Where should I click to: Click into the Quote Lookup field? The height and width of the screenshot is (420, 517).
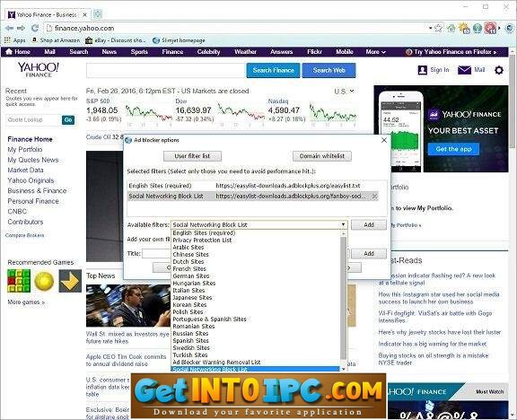click(x=33, y=120)
